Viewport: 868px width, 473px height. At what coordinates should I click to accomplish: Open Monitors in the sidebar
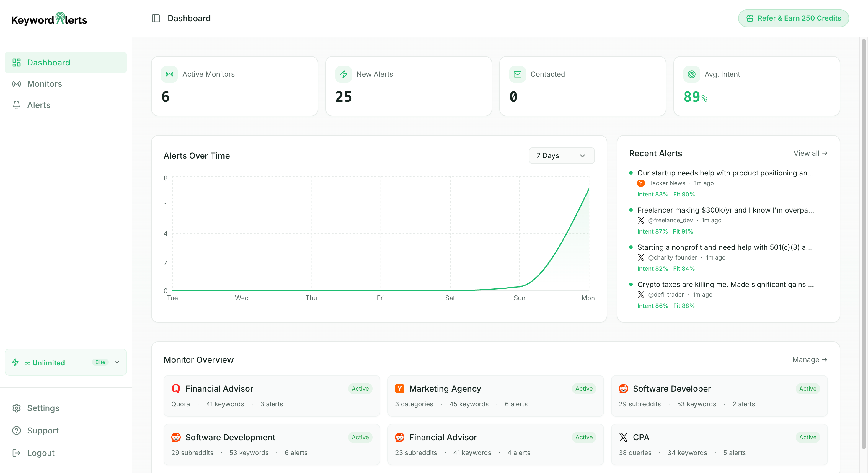[x=44, y=84]
